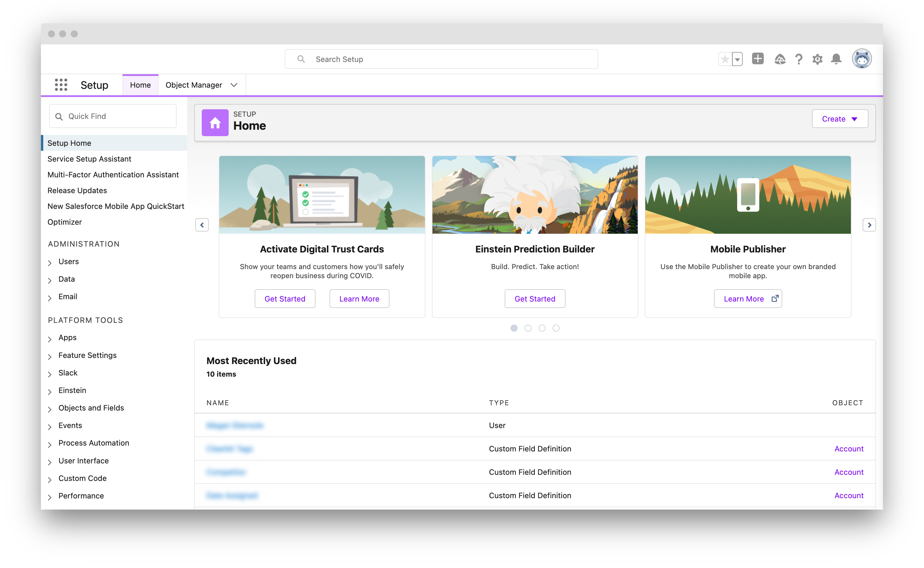The image size is (924, 568).
Task: Click the Help question mark icon
Action: click(799, 59)
